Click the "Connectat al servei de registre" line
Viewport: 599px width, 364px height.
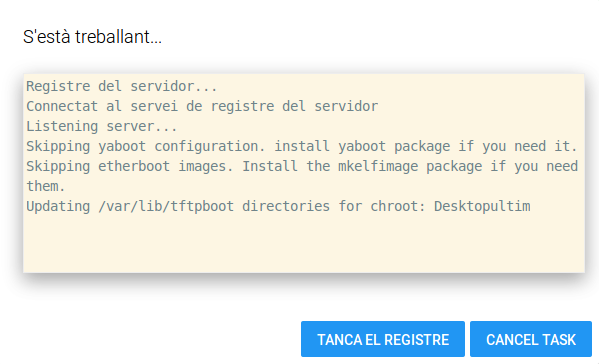(x=202, y=106)
